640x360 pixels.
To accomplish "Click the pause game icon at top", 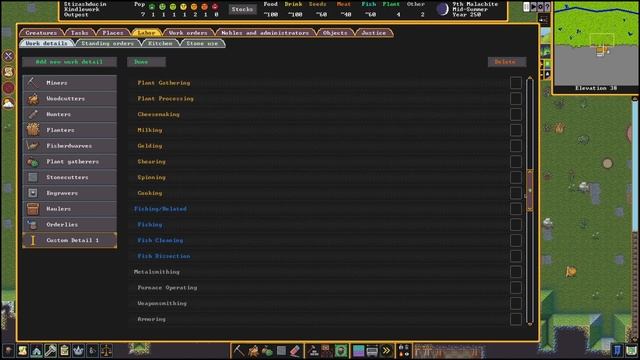I will pyautogui.click(x=527, y=7).
